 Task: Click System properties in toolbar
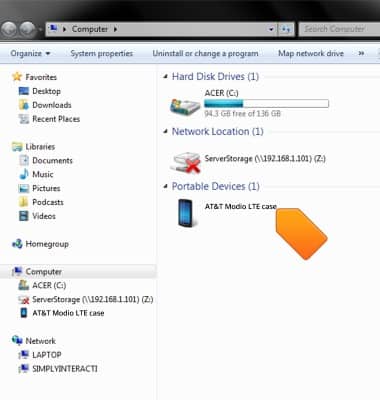pyautogui.click(x=102, y=53)
